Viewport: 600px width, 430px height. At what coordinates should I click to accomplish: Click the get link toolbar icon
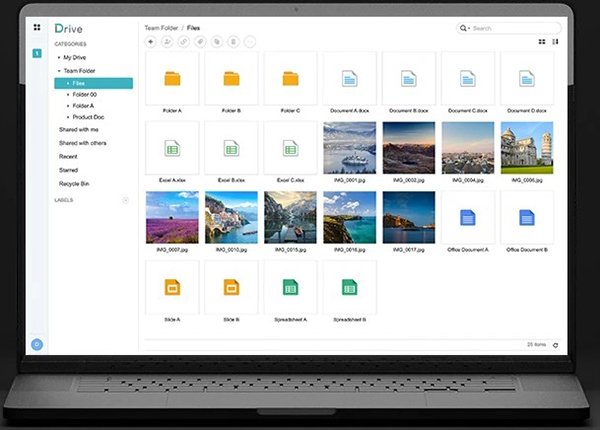click(184, 42)
